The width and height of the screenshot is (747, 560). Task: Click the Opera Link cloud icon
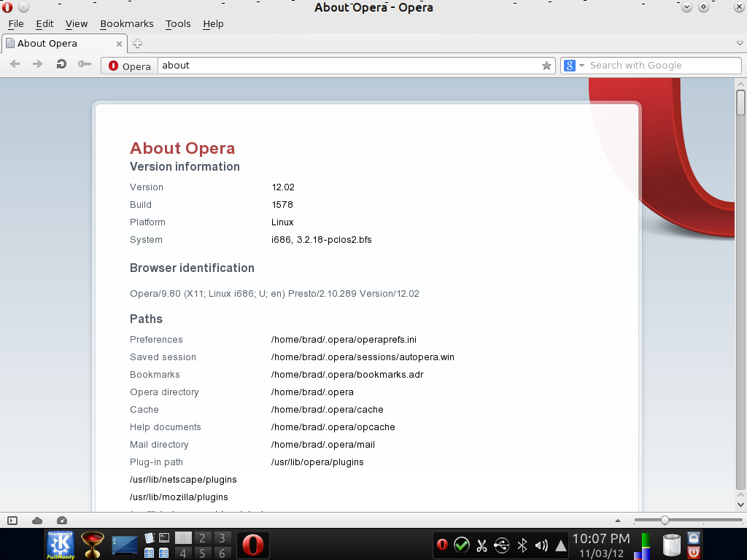point(37,521)
